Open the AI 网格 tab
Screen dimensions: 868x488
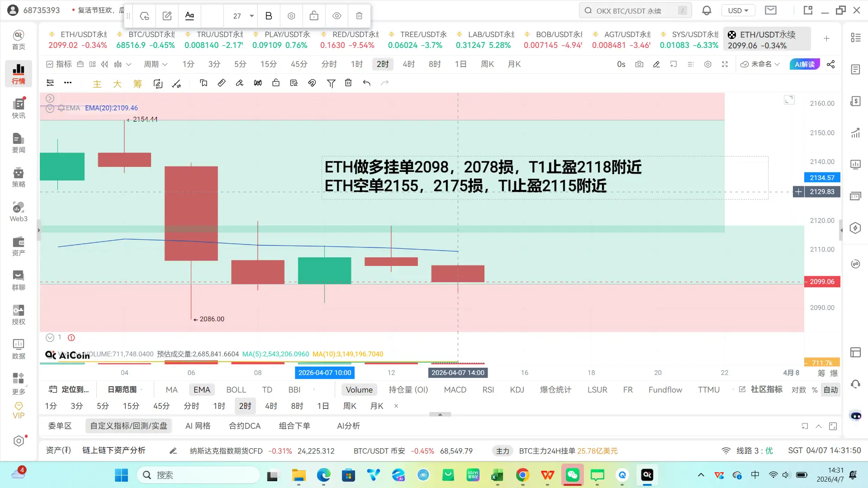tap(198, 426)
